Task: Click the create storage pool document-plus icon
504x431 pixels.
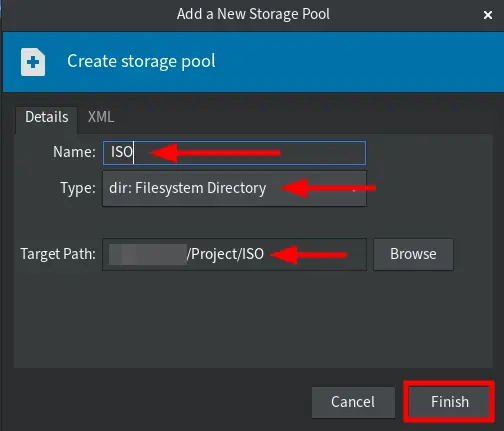Action: coord(33,62)
